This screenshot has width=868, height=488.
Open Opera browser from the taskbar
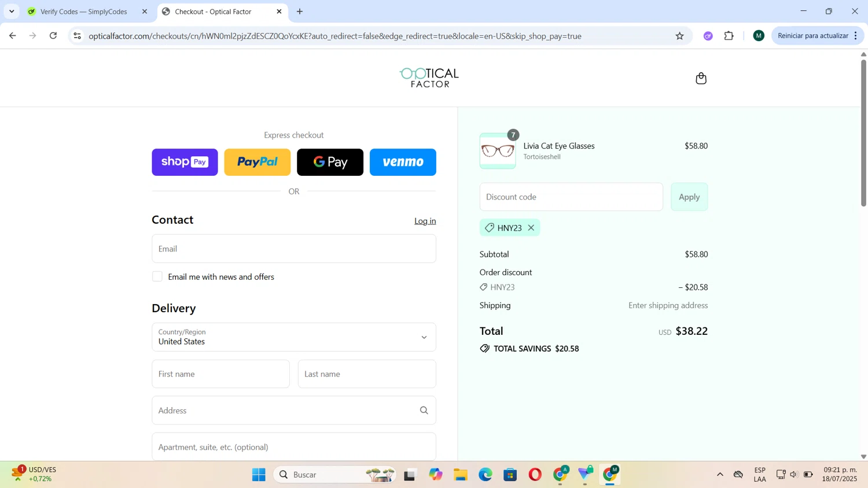[x=535, y=475]
